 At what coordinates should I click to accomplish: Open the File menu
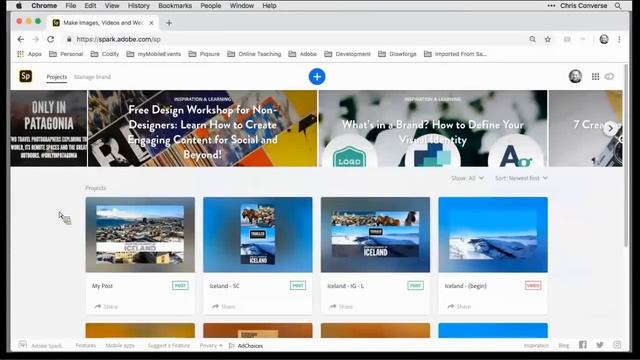click(x=71, y=6)
